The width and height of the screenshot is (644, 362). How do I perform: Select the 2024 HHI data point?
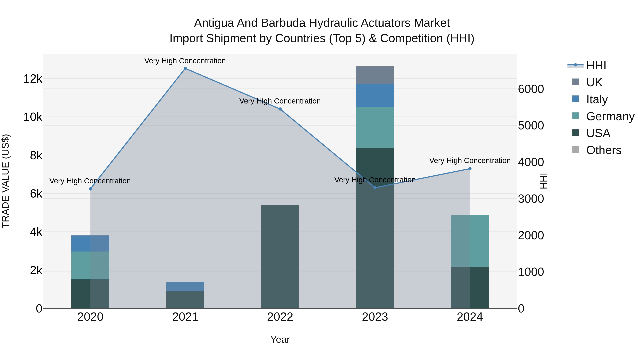(470, 169)
